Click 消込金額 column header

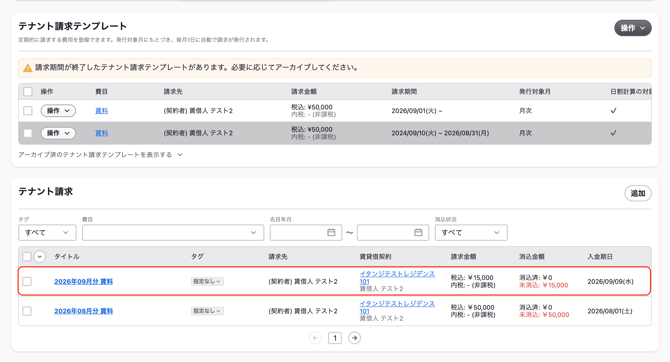point(532,256)
